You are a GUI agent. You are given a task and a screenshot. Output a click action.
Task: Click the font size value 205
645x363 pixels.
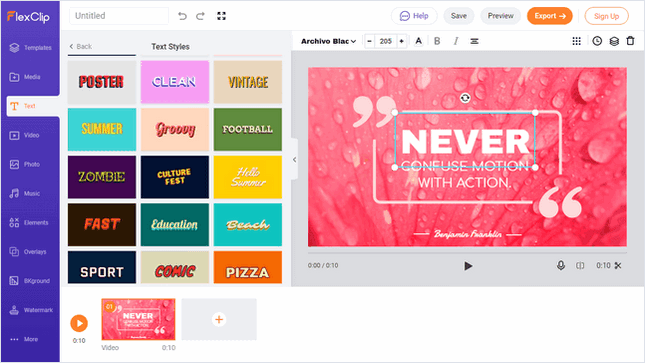pos(385,41)
